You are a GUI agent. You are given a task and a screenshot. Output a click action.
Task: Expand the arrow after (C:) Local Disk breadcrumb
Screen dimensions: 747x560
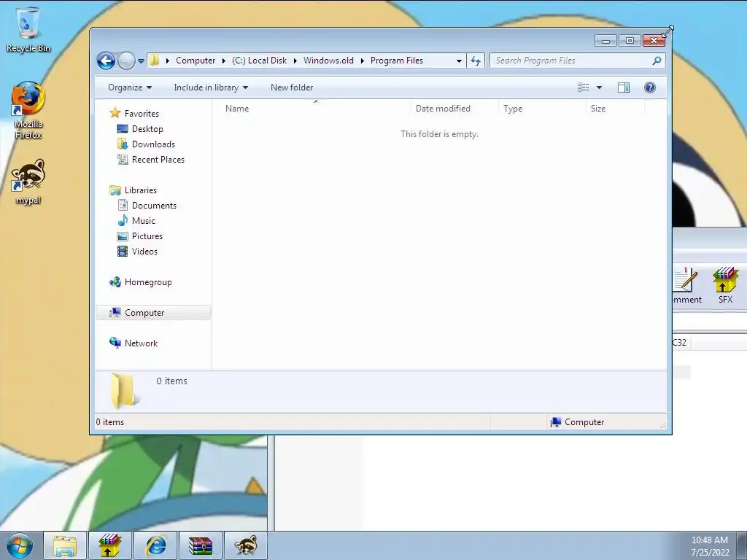tap(295, 61)
